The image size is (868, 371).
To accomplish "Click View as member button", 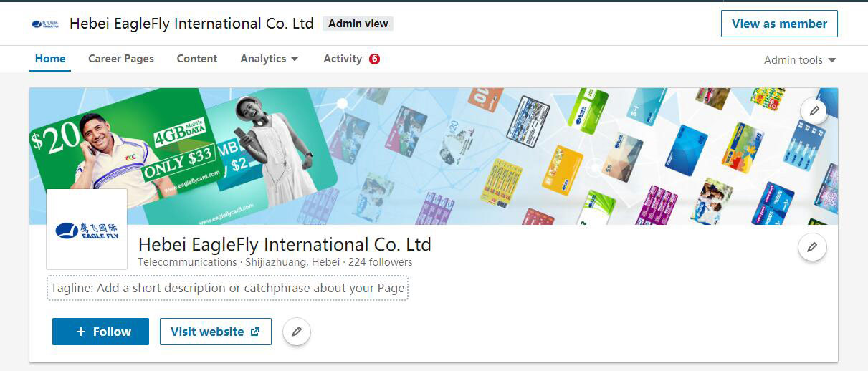I will point(779,24).
